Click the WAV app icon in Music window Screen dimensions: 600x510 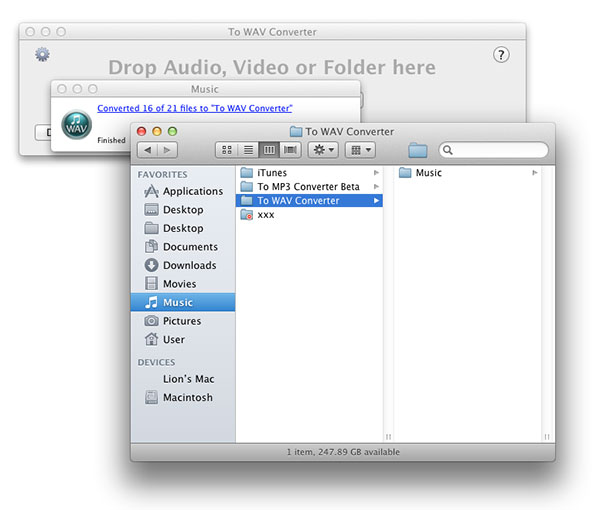click(x=77, y=125)
